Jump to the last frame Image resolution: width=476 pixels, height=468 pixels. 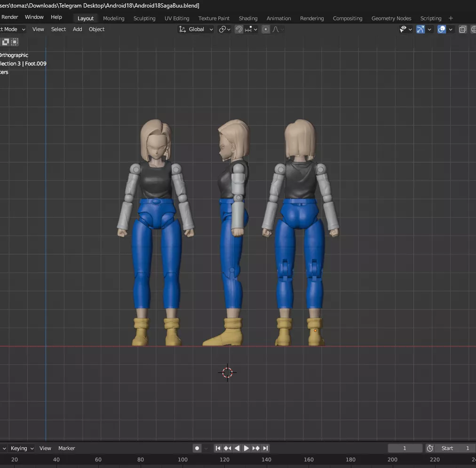coord(265,448)
